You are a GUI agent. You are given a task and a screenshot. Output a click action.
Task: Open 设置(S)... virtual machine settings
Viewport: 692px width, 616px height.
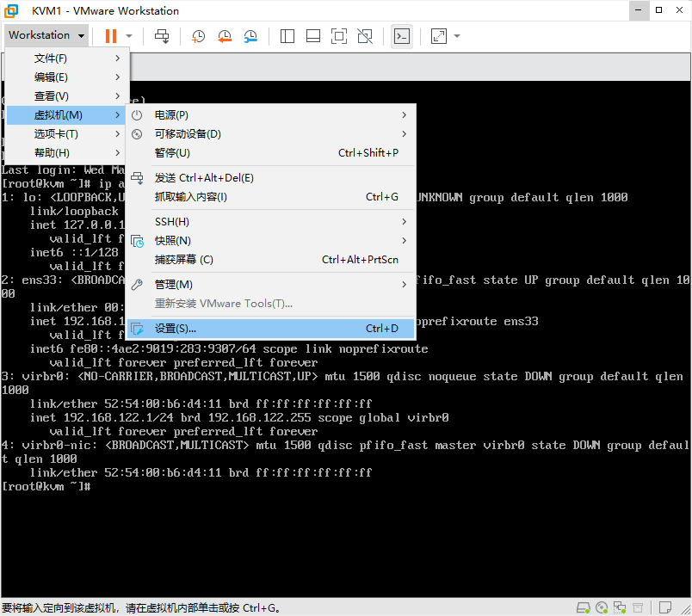click(271, 329)
